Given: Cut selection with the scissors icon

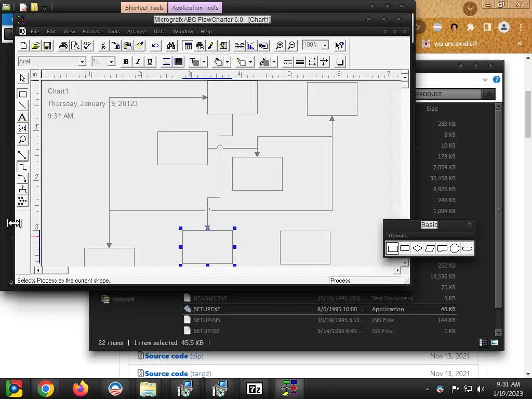Looking at the screenshot, I should point(103,46).
